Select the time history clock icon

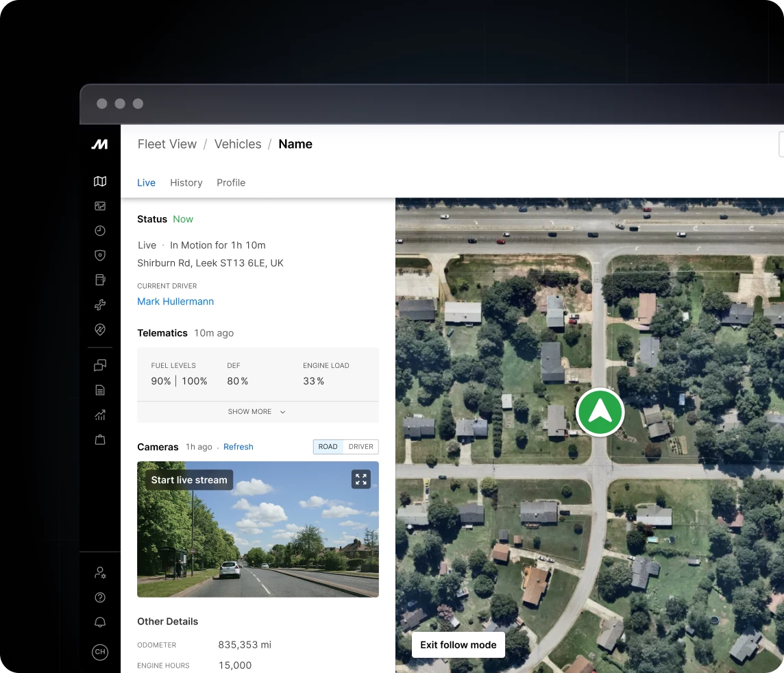point(100,231)
